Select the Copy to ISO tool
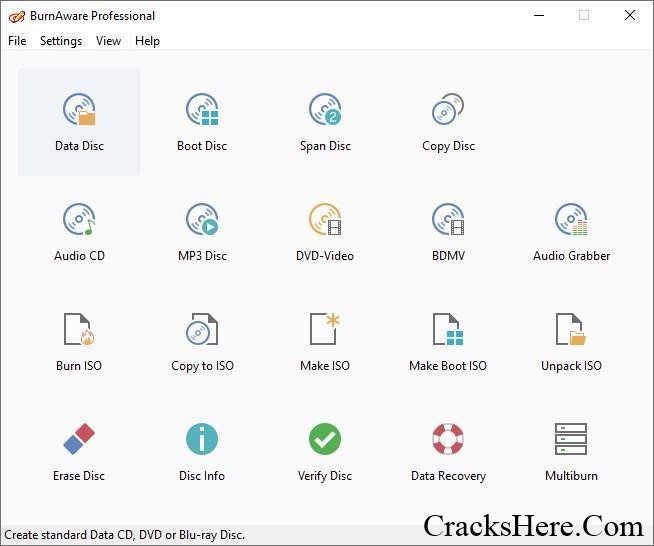This screenshot has height=546, width=654. click(202, 342)
